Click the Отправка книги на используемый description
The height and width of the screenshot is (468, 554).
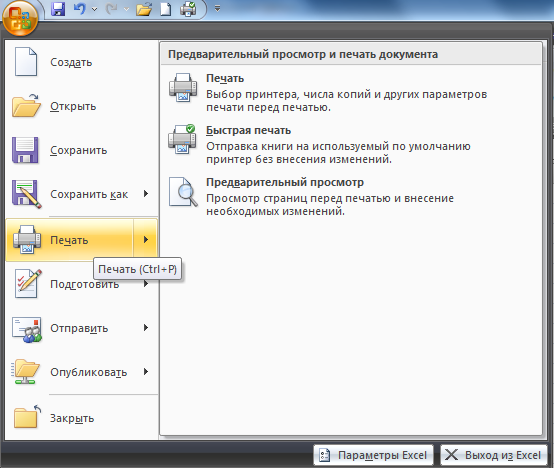pyautogui.click(x=338, y=153)
